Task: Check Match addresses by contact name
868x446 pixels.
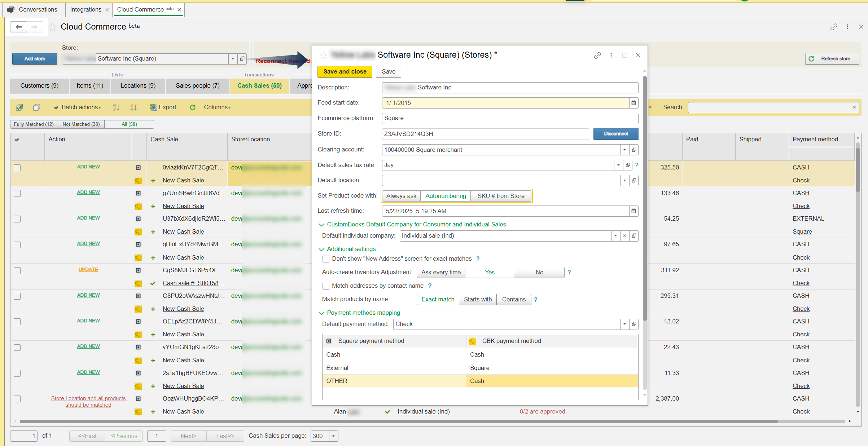Action: coord(326,286)
